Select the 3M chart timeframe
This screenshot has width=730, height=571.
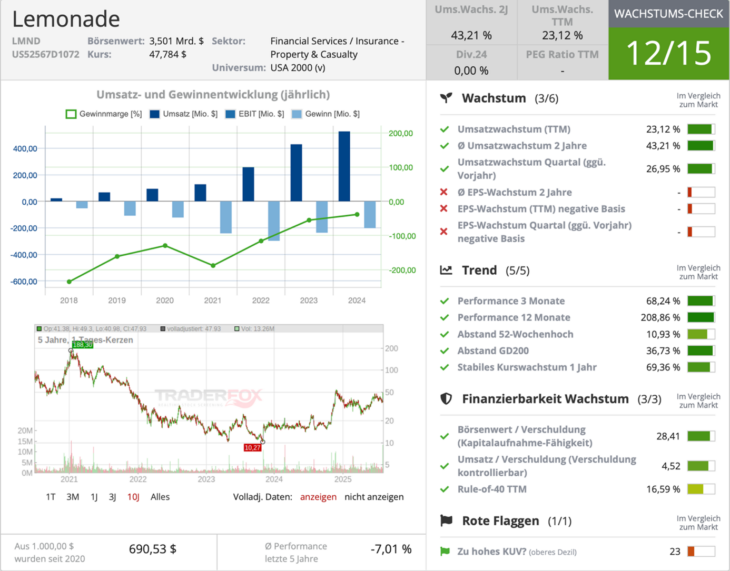(73, 497)
